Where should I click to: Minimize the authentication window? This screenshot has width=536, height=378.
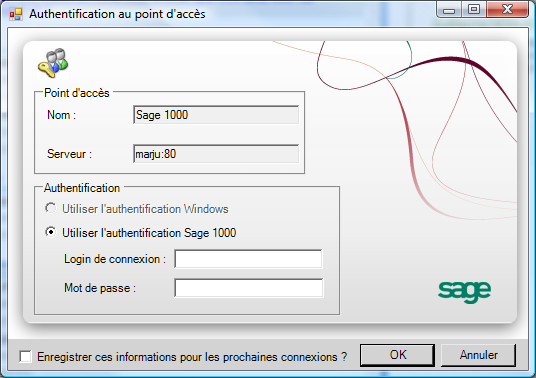point(449,10)
